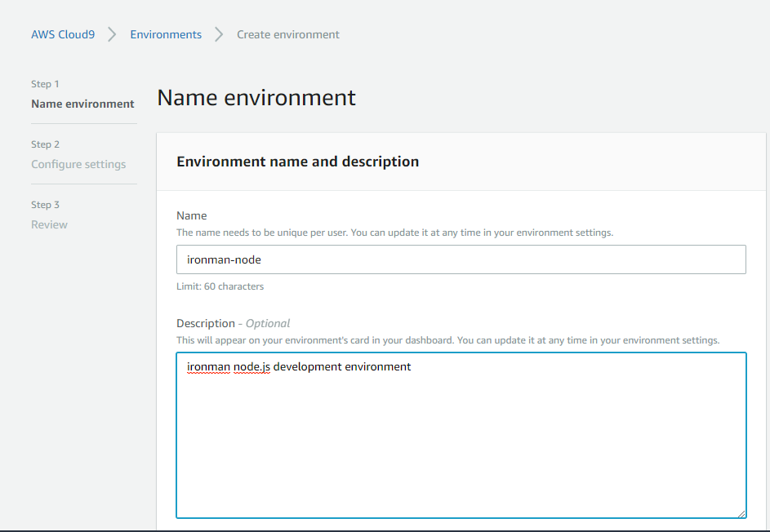This screenshot has height=532, width=770.
Task: Jump to Step 3 Review
Action: coord(49,224)
